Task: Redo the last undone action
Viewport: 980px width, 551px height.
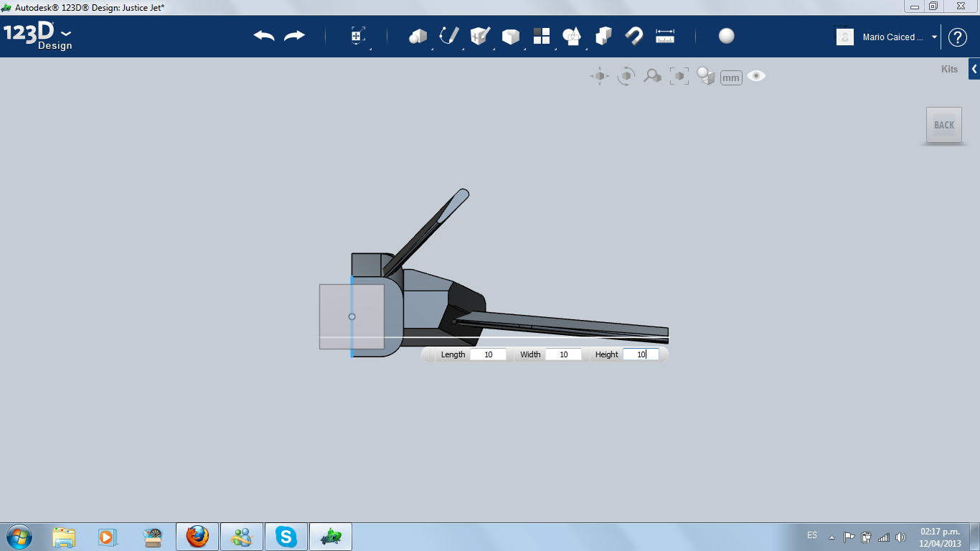Action: (294, 36)
